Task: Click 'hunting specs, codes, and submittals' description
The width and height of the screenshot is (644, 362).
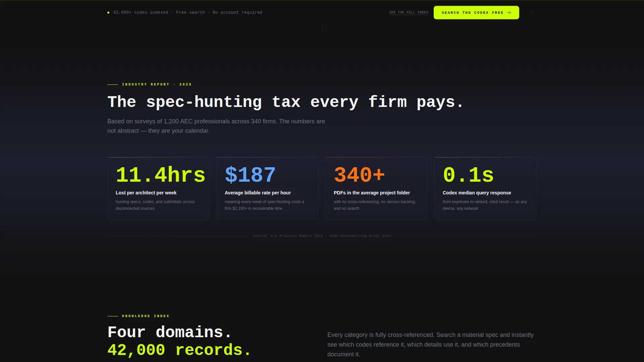Action: coord(155,205)
